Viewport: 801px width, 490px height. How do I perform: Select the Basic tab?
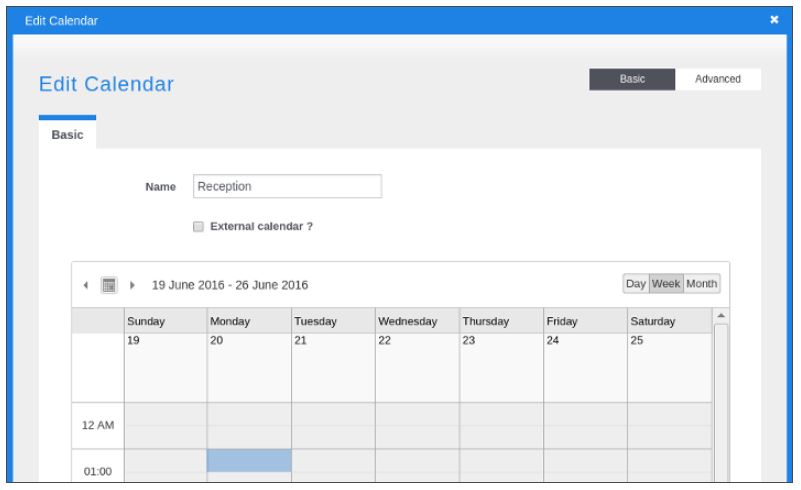point(67,134)
